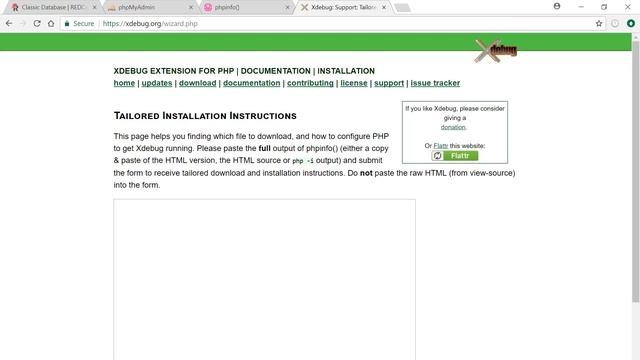Click the browser back arrow
Screen dimensions: 640x360
(x=9, y=24)
